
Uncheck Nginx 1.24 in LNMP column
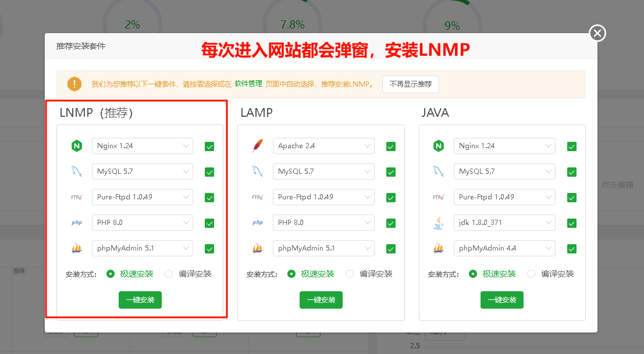click(x=209, y=146)
